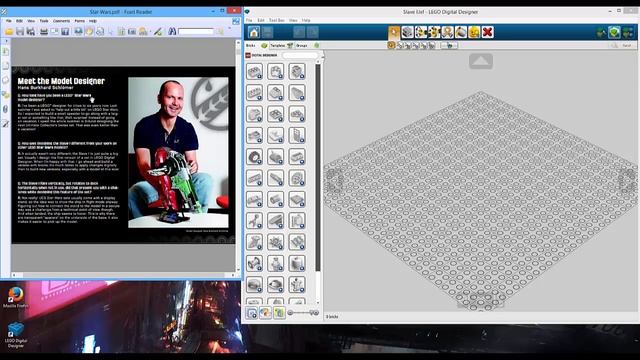Rotate camera right with side arrow
The image size is (640, 360).
click(x=628, y=180)
